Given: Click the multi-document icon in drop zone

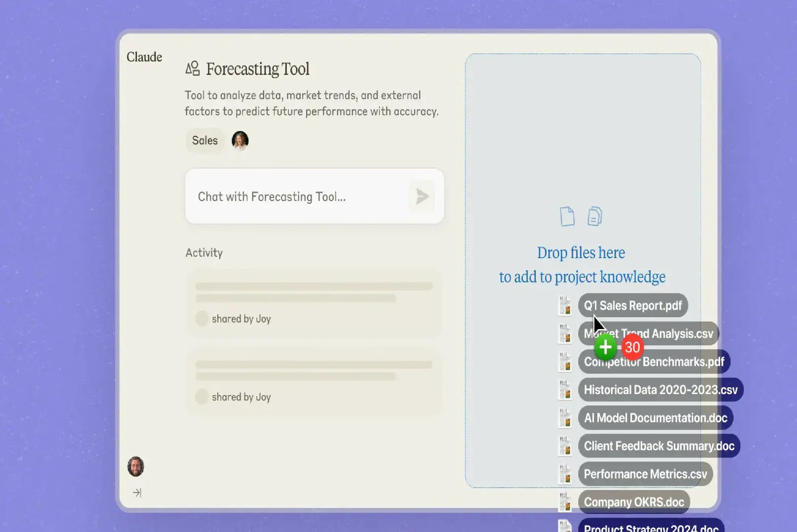Looking at the screenshot, I should pyautogui.click(x=595, y=216).
